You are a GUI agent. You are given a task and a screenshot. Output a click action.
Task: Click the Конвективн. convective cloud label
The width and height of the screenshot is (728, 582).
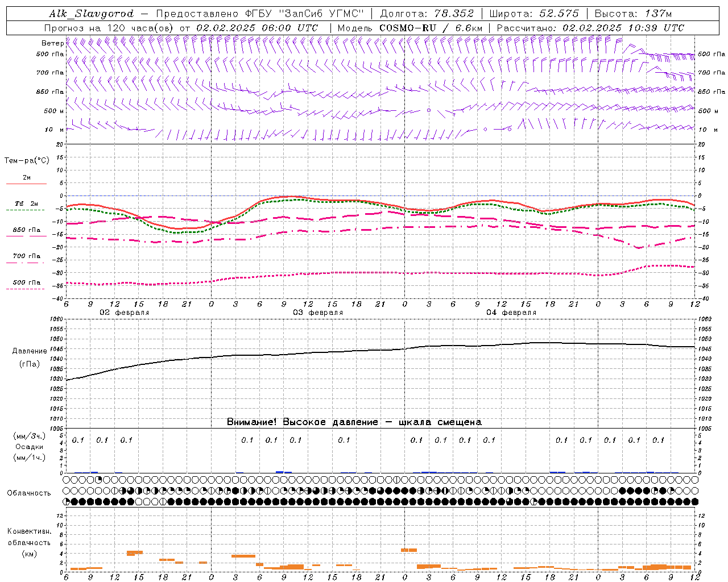29,531
